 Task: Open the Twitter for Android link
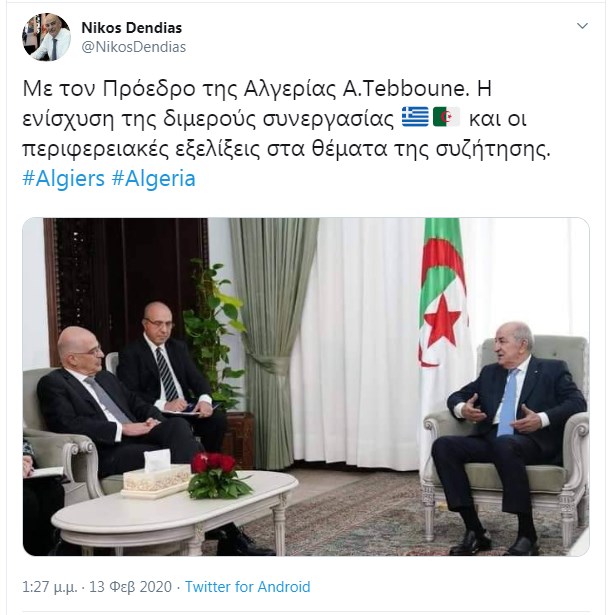pyautogui.click(x=247, y=587)
